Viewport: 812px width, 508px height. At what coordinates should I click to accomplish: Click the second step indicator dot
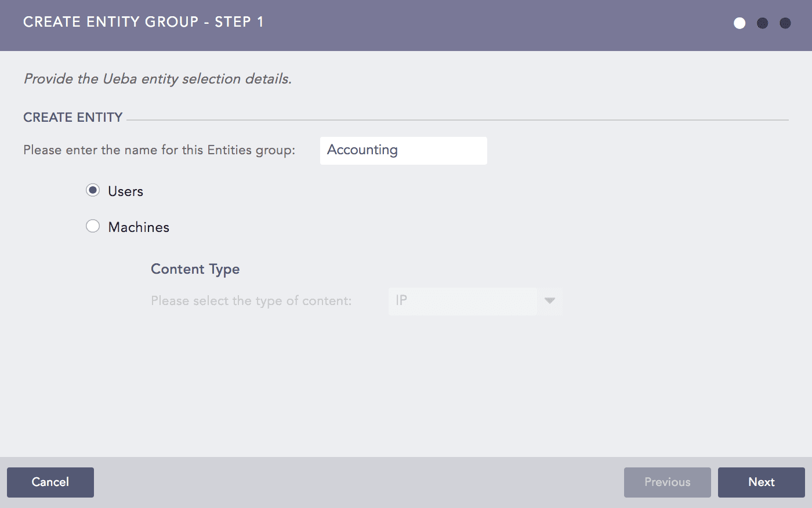click(762, 23)
